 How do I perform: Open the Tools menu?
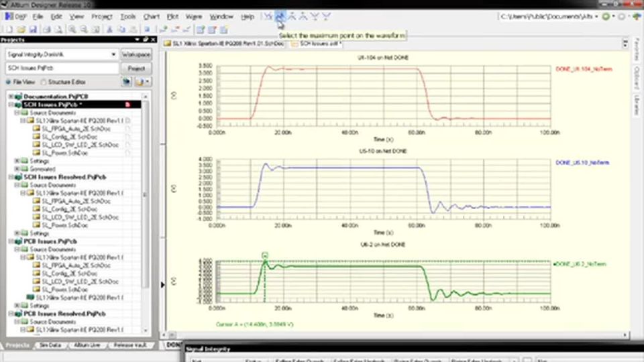(x=127, y=16)
